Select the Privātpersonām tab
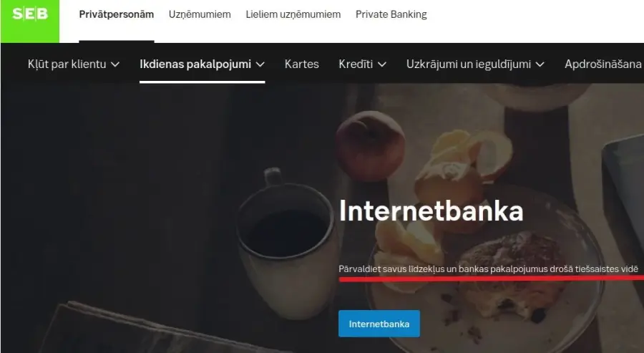 click(x=116, y=14)
